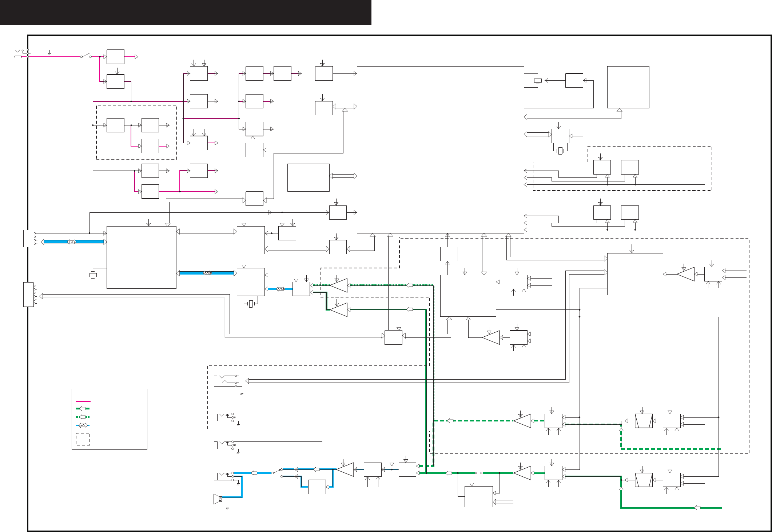
Task: Click the magenta line sample in the legend
Action: click(83, 401)
